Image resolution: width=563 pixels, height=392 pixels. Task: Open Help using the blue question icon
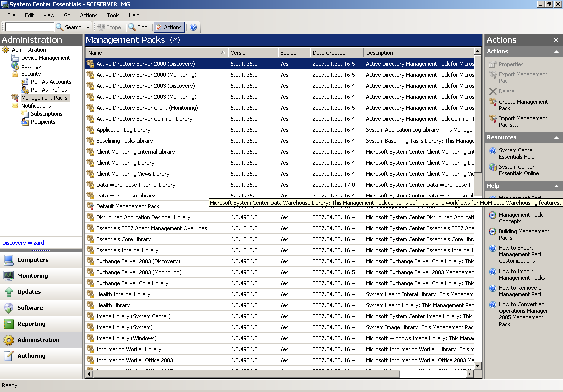193,27
